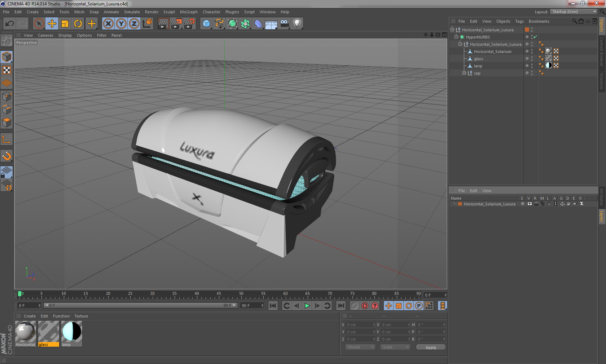Open material manager Texture menu

point(81,316)
